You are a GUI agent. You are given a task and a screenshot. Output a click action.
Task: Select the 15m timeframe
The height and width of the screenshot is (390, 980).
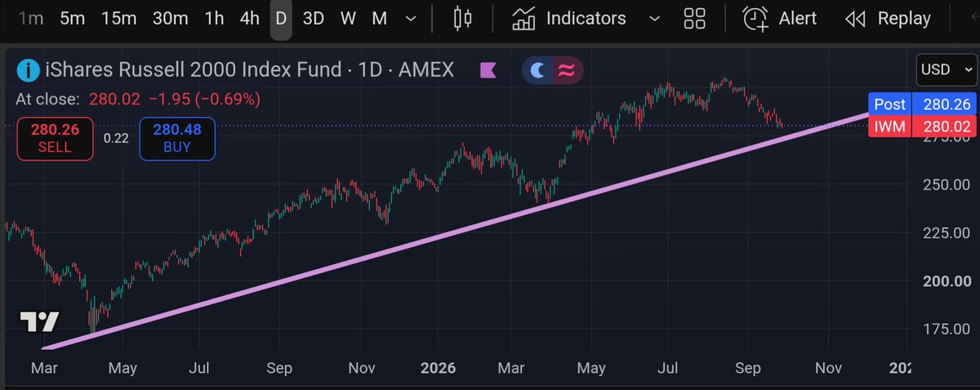click(118, 18)
